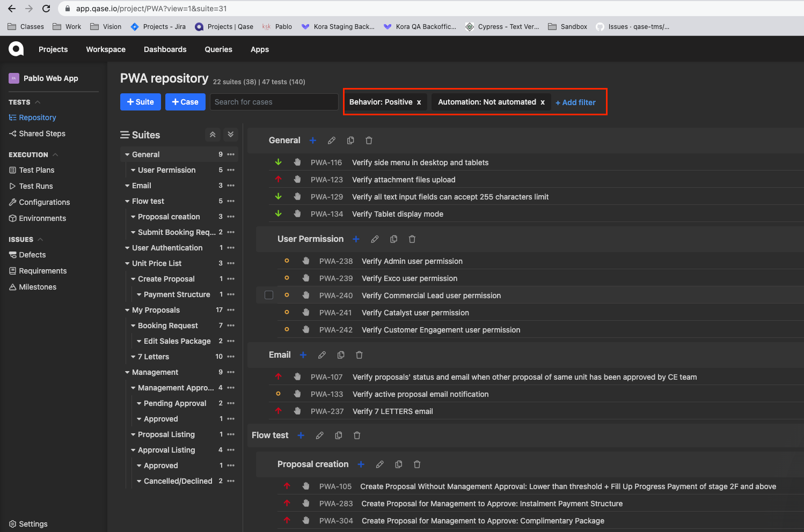Screen dimensions: 804x532
Task: Expand all suites with double-down arrow
Action: click(x=230, y=135)
